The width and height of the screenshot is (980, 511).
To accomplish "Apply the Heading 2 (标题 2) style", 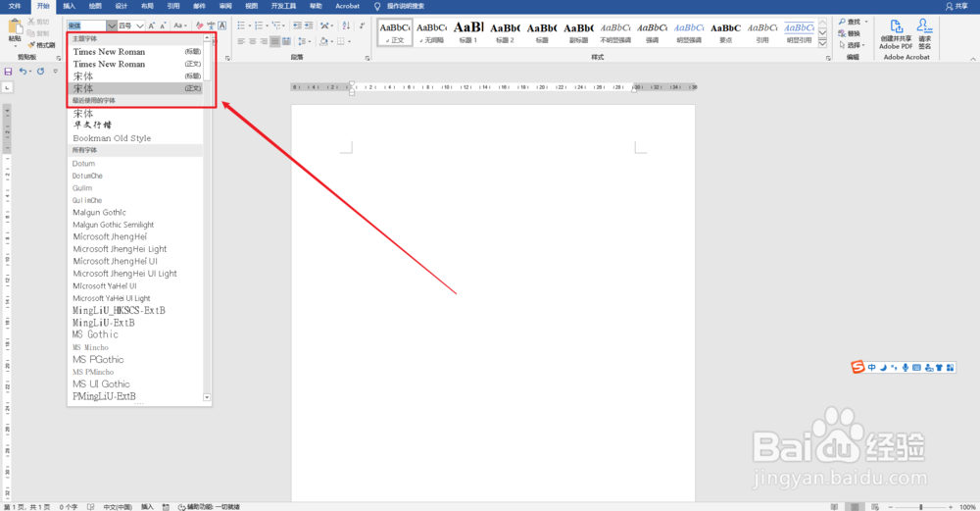I will point(505,32).
